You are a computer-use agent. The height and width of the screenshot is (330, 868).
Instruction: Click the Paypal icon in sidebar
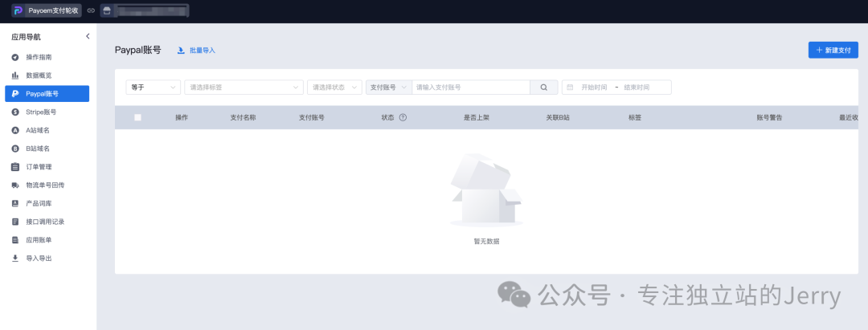[15, 93]
